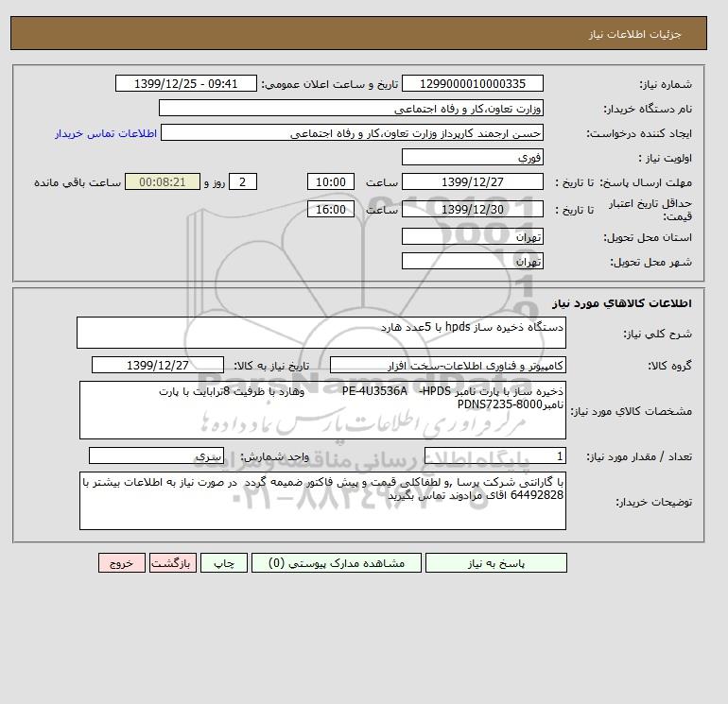Click the label توضیحات خریدار

(653, 502)
